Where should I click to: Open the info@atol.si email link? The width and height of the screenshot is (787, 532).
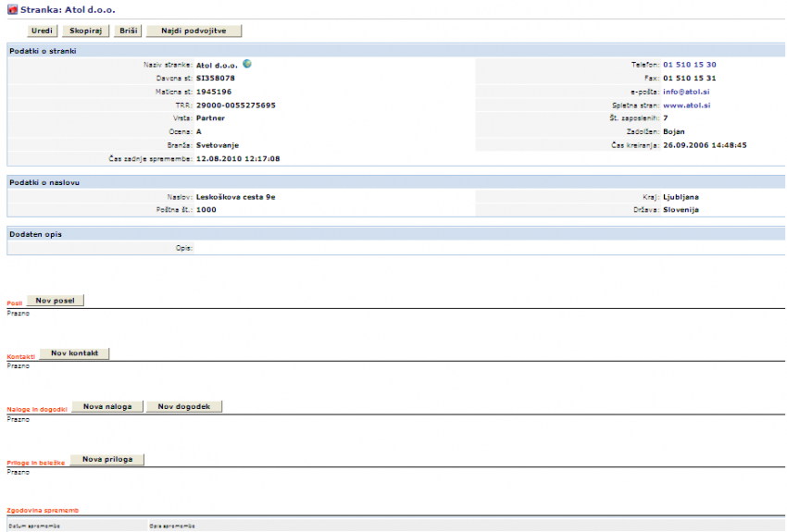pos(687,92)
